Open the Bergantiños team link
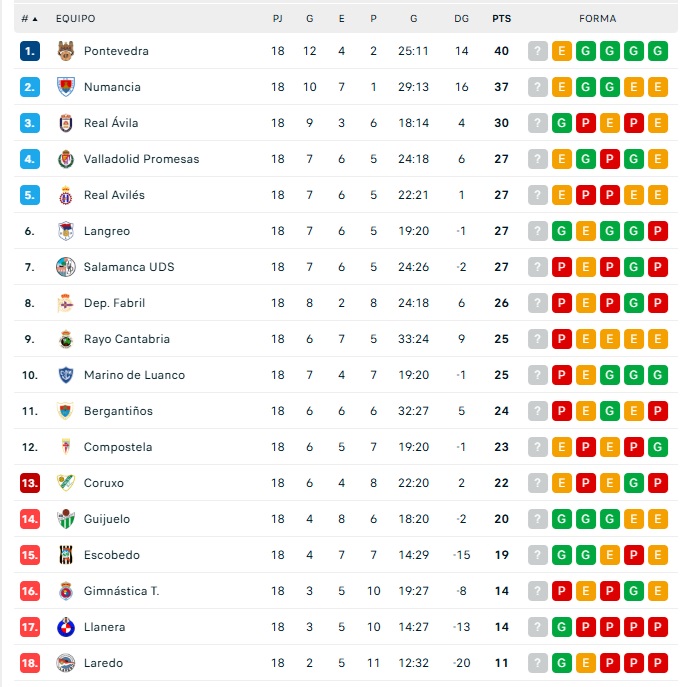 (118, 411)
